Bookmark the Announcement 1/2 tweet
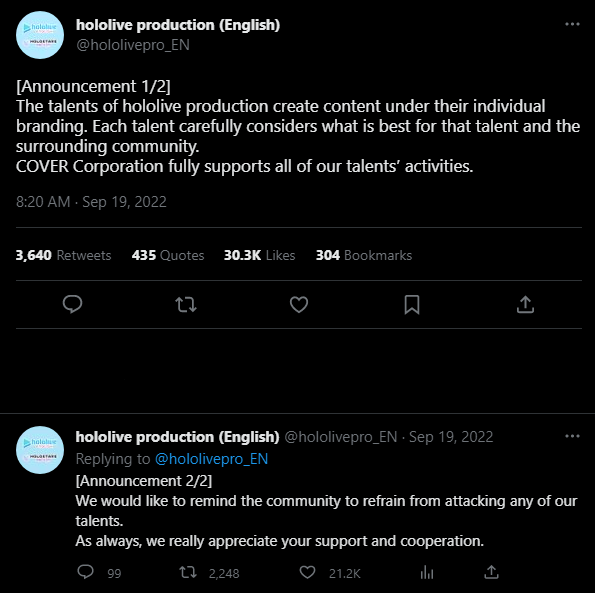The width and height of the screenshot is (595, 593). pos(412,305)
